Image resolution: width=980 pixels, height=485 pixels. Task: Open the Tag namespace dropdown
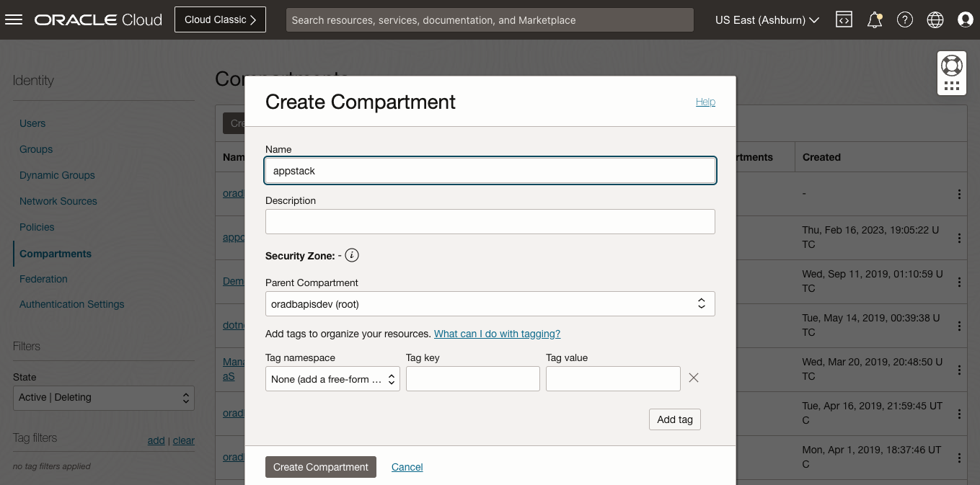pos(332,379)
